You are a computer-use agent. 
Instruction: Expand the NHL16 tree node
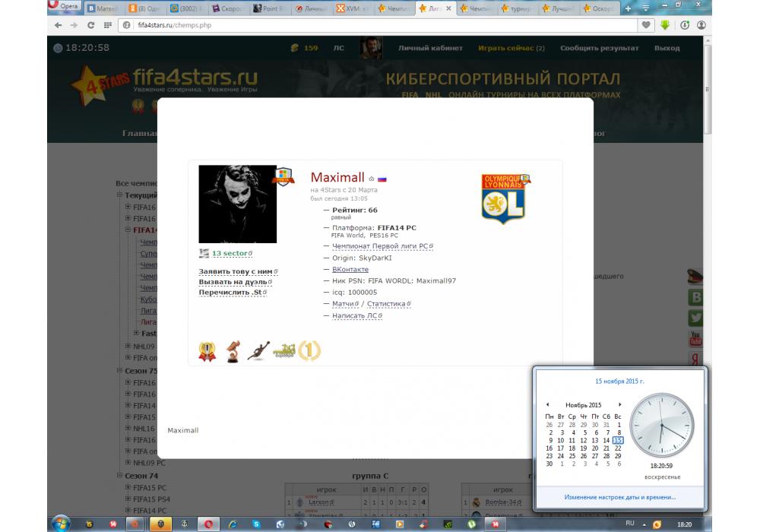click(x=128, y=429)
